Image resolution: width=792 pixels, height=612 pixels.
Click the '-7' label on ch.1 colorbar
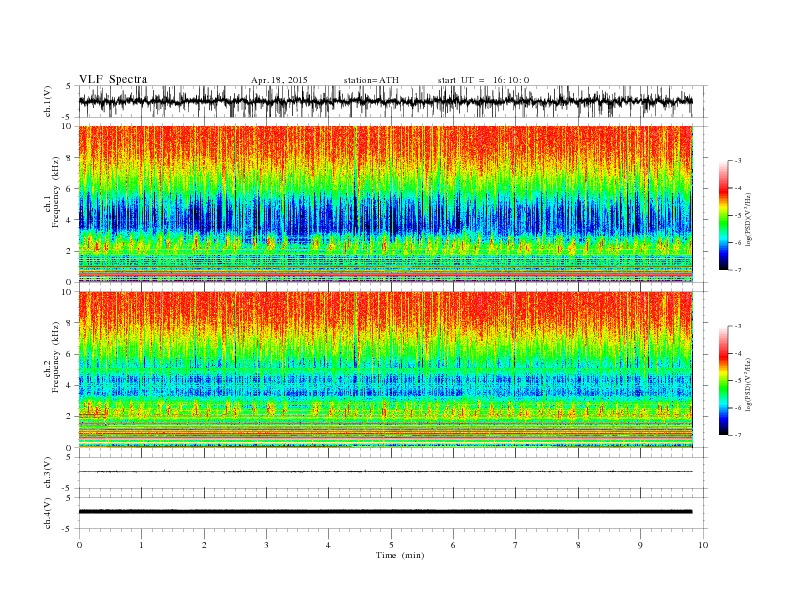click(x=738, y=270)
